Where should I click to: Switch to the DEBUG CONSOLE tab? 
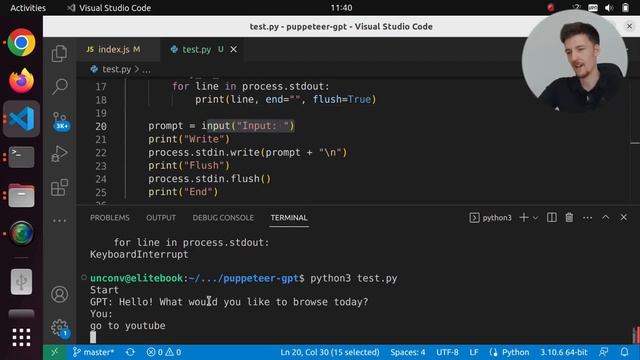(x=223, y=218)
